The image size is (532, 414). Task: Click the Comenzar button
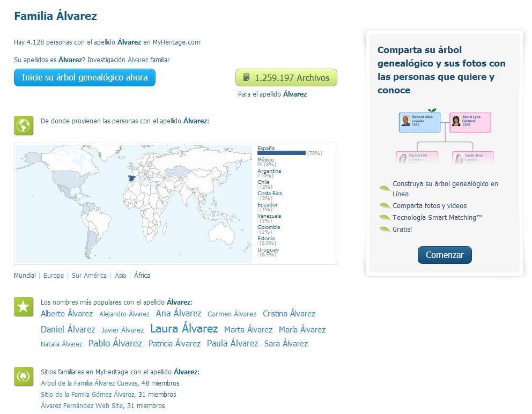click(445, 255)
